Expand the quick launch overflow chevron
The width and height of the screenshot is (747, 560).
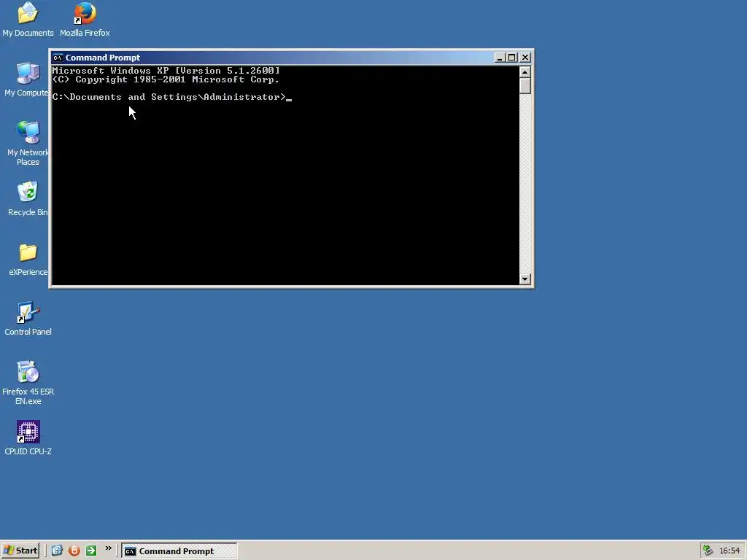108,548
